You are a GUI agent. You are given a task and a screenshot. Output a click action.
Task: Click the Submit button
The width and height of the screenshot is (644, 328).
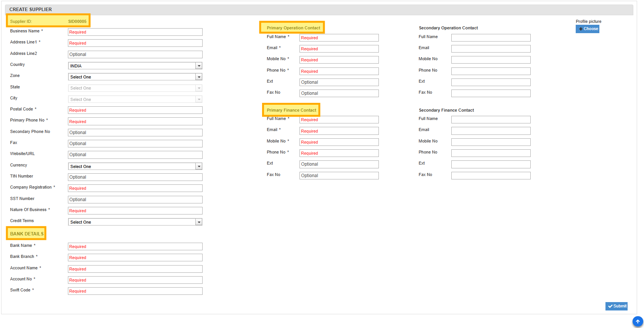pos(617,306)
